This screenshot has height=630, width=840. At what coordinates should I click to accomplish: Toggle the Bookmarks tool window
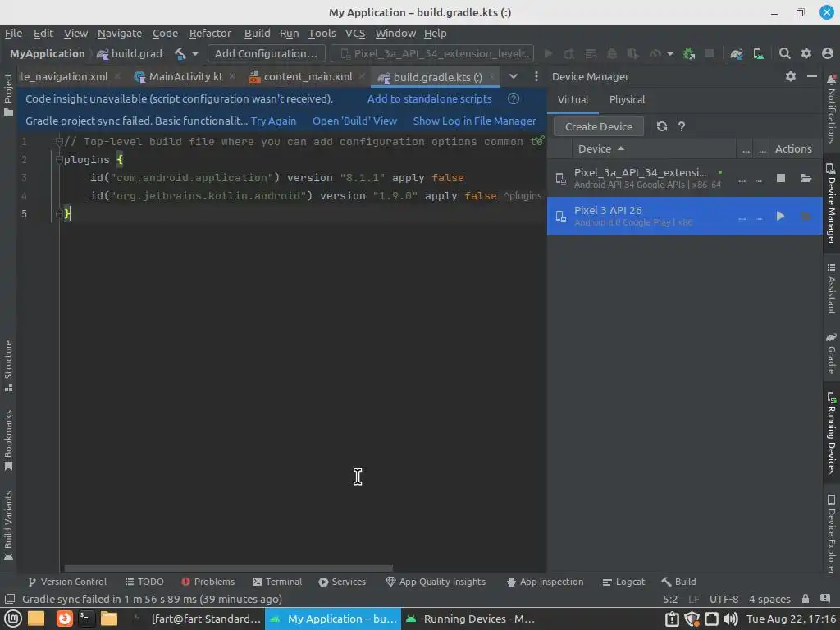[8, 441]
